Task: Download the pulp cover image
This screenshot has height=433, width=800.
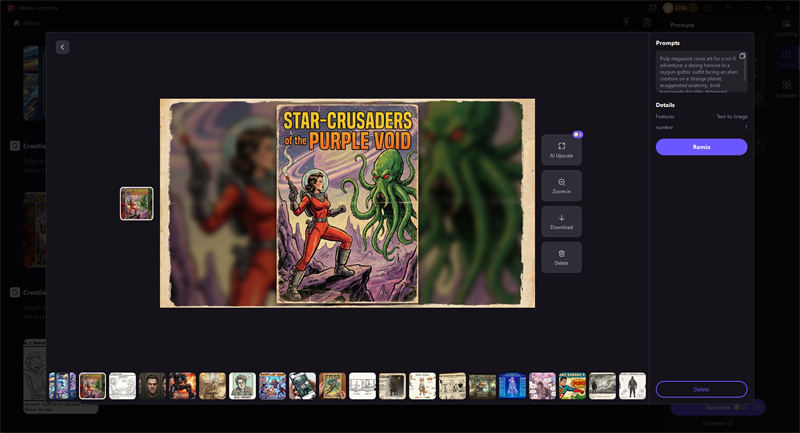Action: click(x=561, y=222)
